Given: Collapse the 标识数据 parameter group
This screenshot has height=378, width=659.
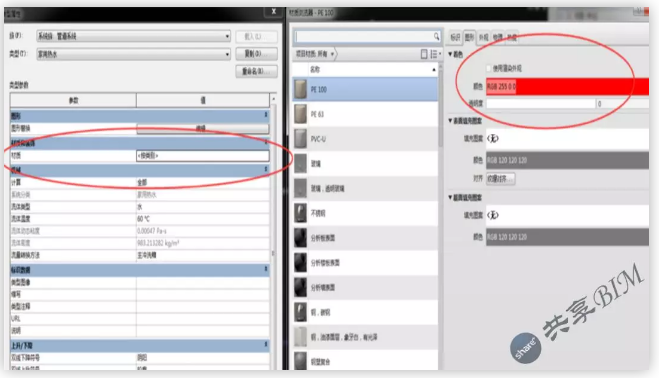Looking at the screenshot, I should click(x=266, y=269).
